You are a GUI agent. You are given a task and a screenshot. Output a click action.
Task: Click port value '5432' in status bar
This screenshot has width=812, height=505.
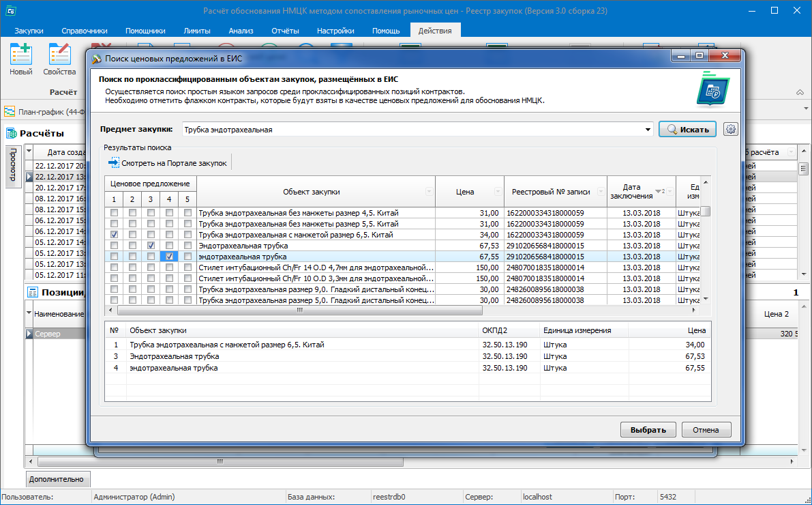click(x=668, y=497)
